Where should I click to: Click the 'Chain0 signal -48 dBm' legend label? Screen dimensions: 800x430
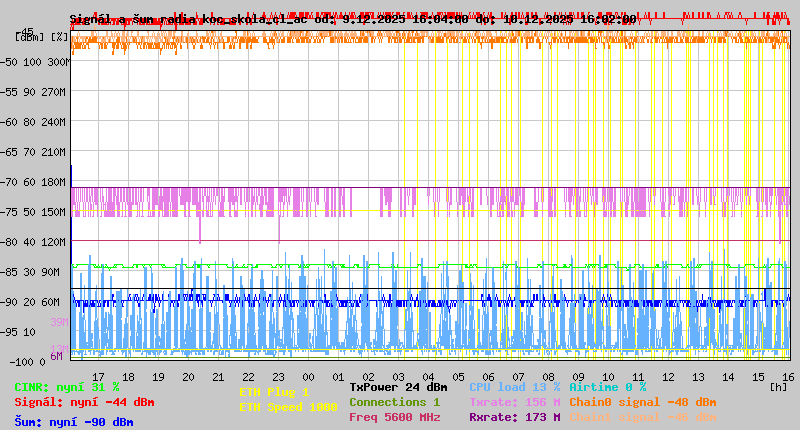[643, 402]
